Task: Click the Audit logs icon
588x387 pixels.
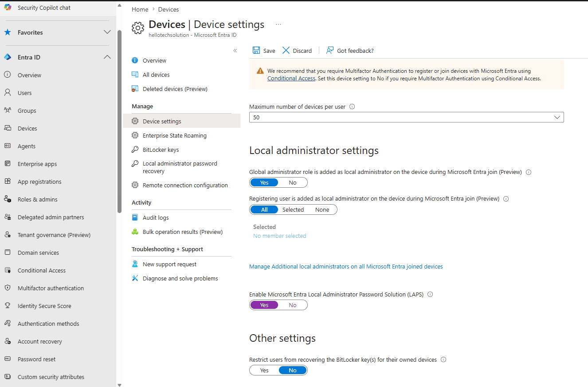Action: click(135, 217)
